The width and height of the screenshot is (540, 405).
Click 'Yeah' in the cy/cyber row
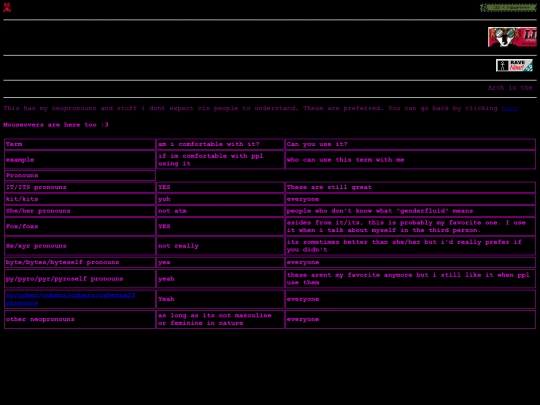click(220, 299)
